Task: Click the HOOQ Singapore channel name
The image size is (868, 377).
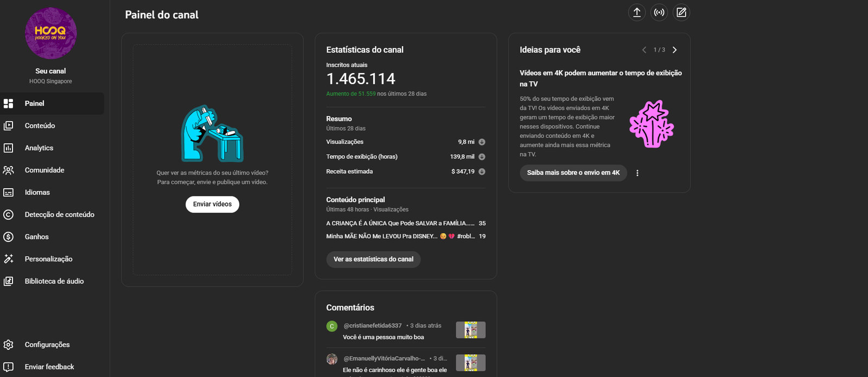Action: [50, 81]
